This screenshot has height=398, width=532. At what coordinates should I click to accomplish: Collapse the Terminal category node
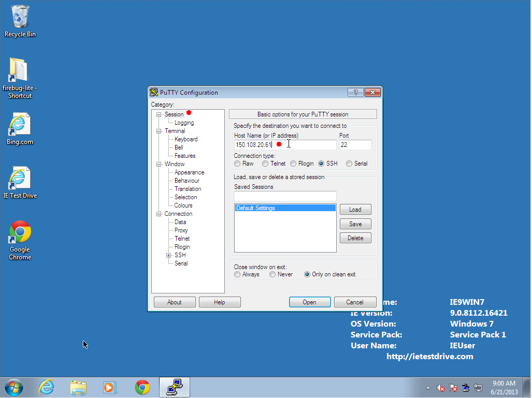pos(159,131)
